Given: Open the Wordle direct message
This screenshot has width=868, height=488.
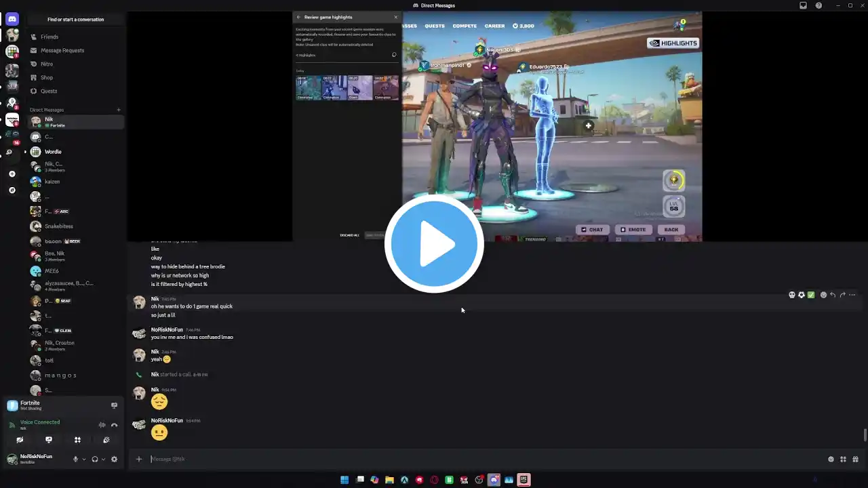Looking at the screenshot, I should click(x=76, y=152).
